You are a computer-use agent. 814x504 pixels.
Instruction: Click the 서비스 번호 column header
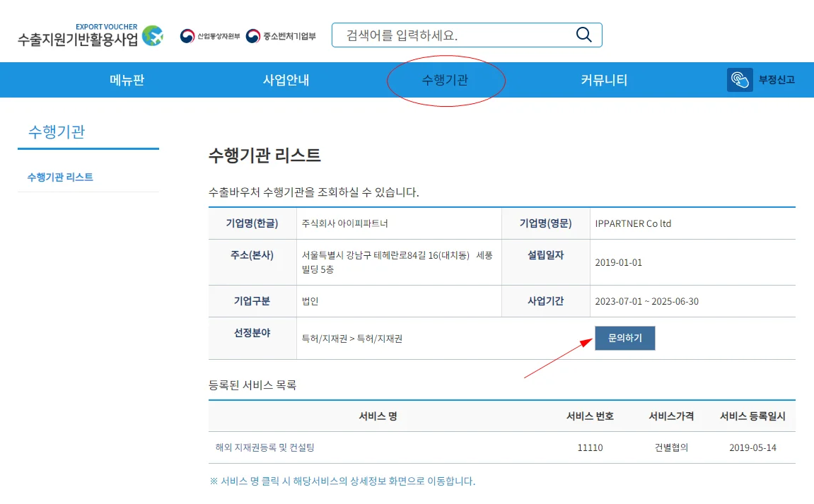coord(591,416)
